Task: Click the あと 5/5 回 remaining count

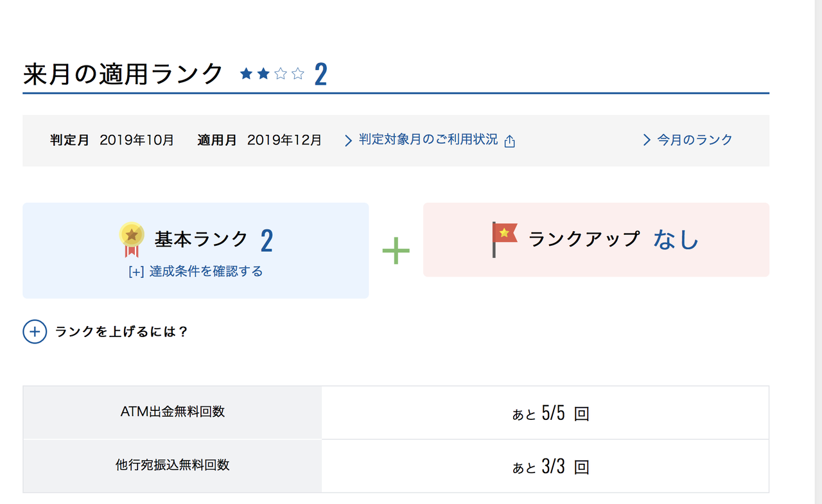Action: pyautogui.click(x=550, y=413)
